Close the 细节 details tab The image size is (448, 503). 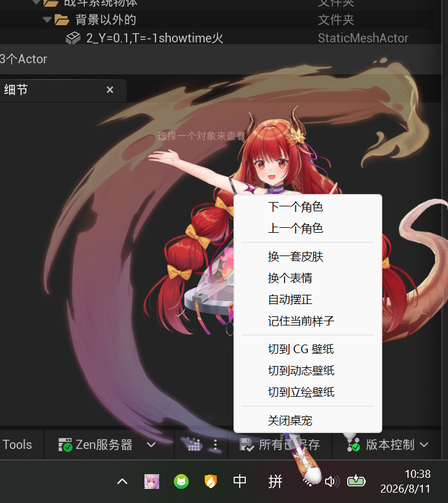click(110, 90)
